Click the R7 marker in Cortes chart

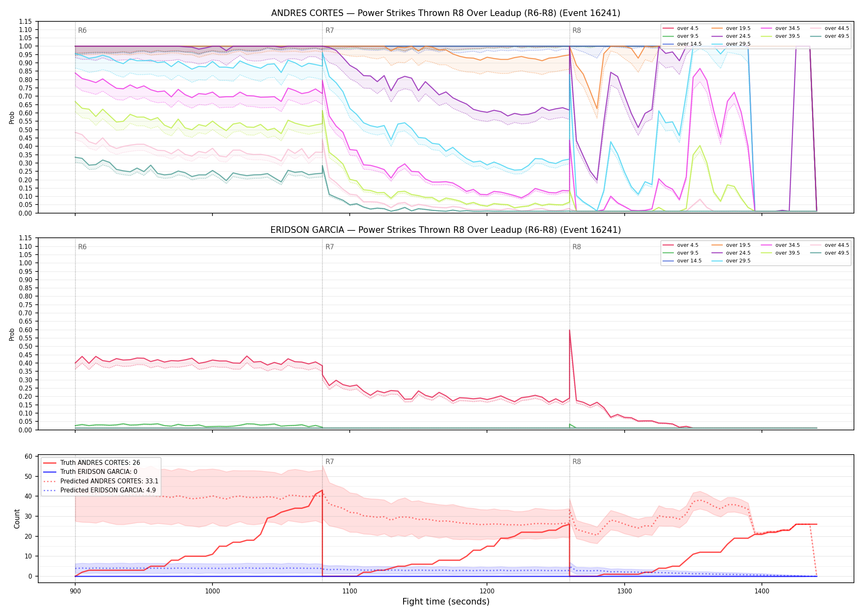point(330,30)
